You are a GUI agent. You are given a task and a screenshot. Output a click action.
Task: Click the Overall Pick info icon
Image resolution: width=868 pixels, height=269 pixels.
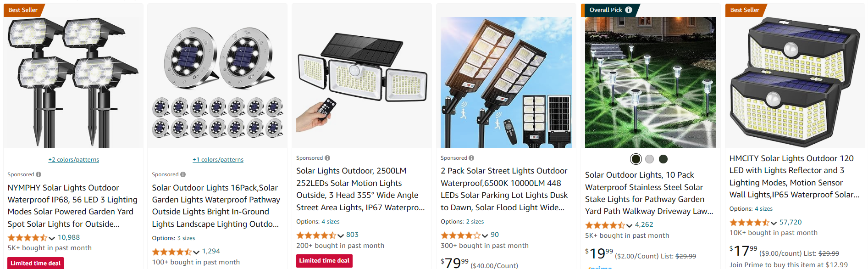629,10
